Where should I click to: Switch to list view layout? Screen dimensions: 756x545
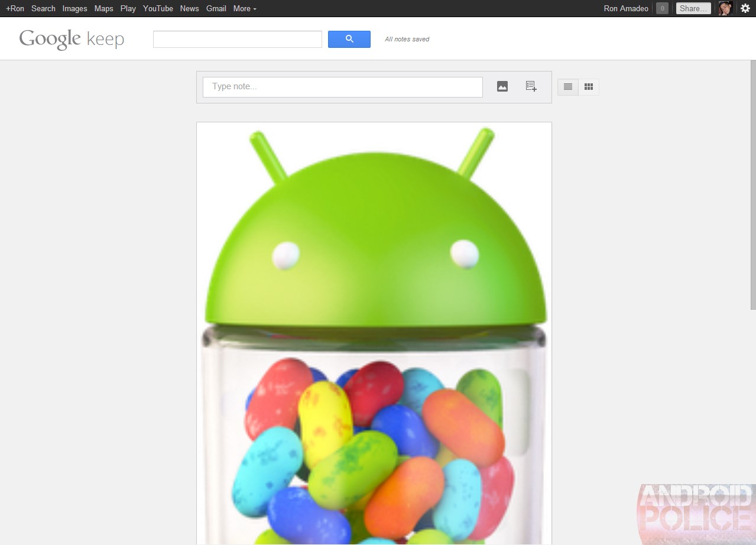pyautogui.click(x=567, y=87)
